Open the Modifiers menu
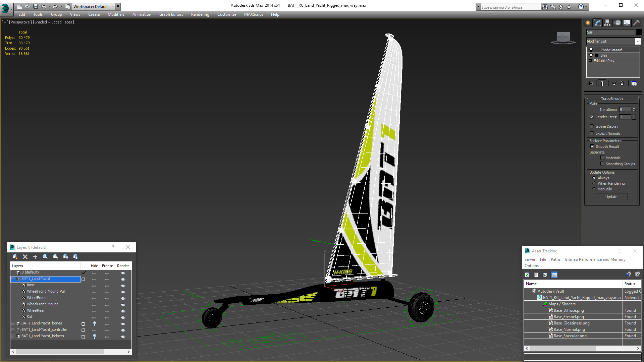Image resolution: width=644 pixels, height=362 pixels. (x=116, y=14)
